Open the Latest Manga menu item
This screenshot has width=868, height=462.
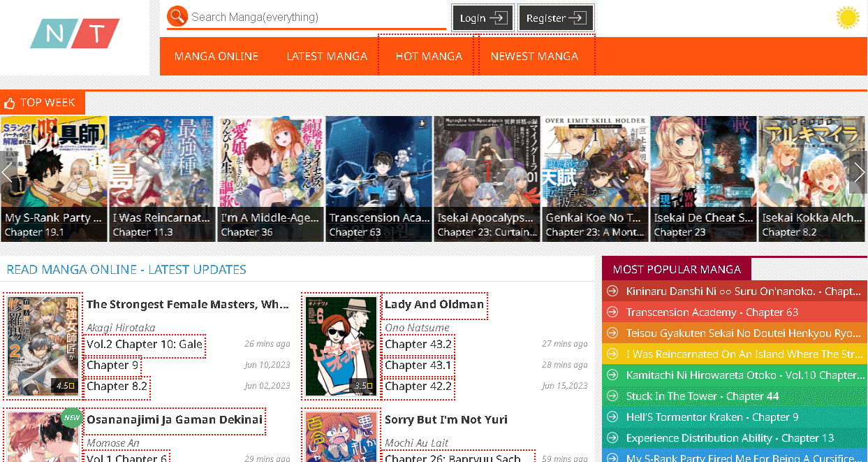click(327, 56)
